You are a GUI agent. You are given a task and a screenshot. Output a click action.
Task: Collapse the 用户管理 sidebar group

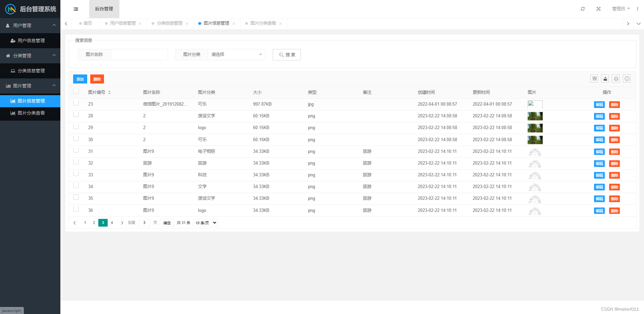click(30, 25)
